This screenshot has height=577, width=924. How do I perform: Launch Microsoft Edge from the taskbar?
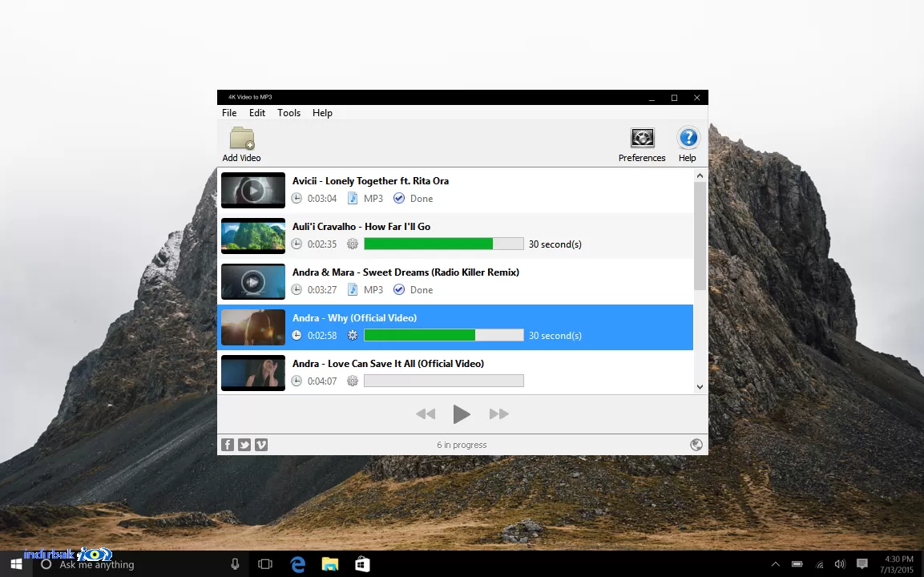point(298,564)
